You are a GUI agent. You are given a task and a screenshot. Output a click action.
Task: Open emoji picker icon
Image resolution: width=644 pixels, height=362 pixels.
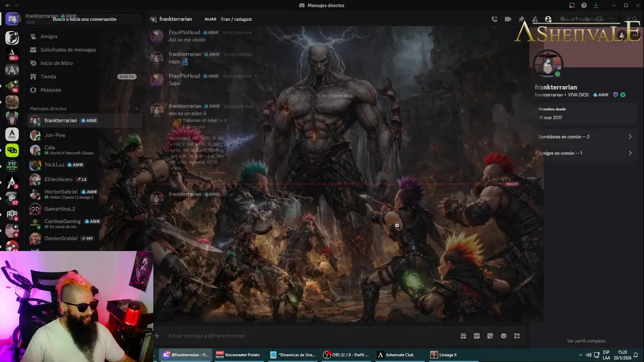(504, 336)
